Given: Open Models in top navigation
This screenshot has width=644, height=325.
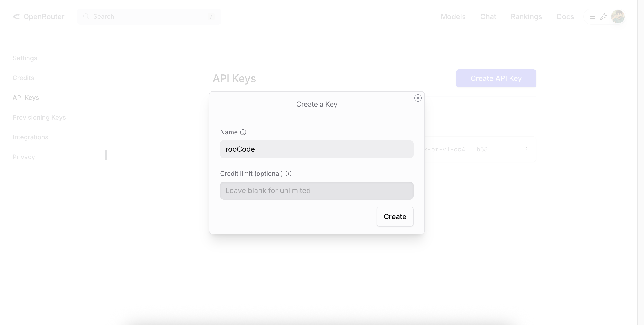Looking at the screenshot, I should point(453,17).
